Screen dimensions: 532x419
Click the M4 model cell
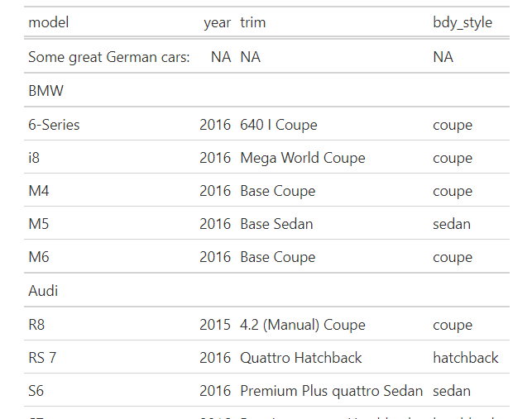click(39, 191)
